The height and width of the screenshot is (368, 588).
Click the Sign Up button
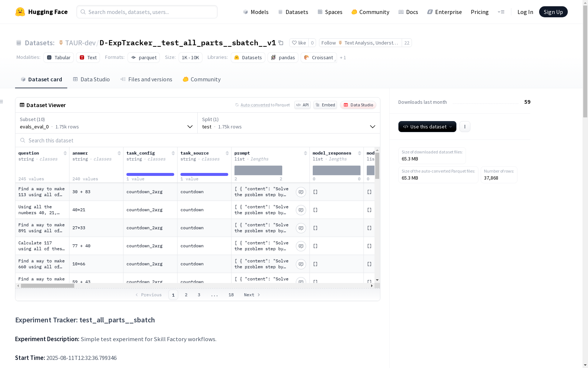tap(553, 12)
